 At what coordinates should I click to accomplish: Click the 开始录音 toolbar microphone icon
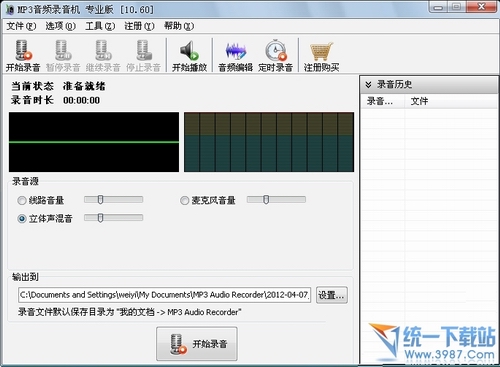(23, 50)
